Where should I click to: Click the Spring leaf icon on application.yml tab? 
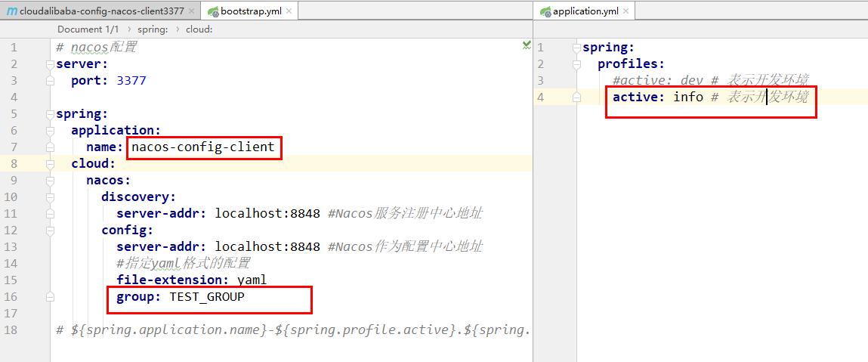tap(546, 11)
